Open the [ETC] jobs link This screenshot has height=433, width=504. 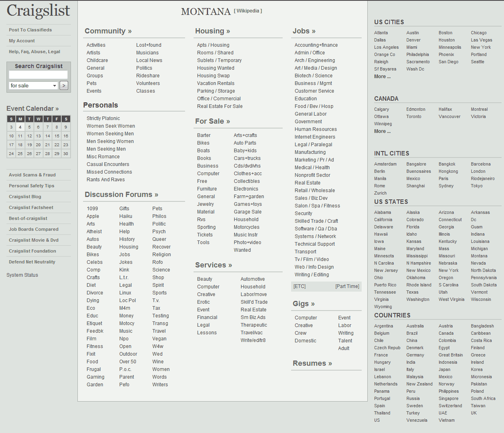tap(300, 286)
